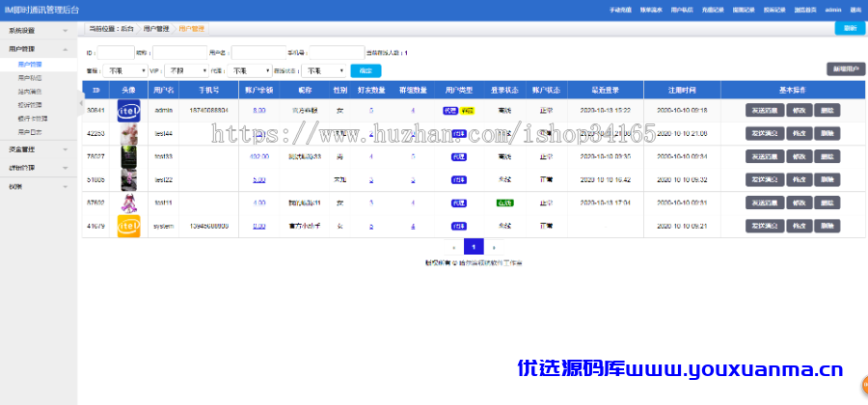Expand the sidebar section just below 资金管理

coord(39,168)
